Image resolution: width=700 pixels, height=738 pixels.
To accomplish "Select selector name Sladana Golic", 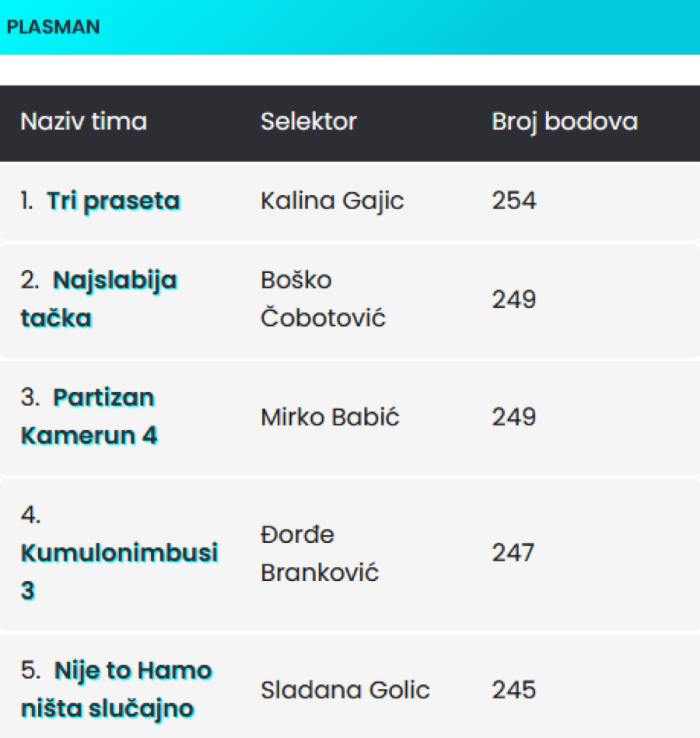I will pyautogui.click(x=345, y=690).
